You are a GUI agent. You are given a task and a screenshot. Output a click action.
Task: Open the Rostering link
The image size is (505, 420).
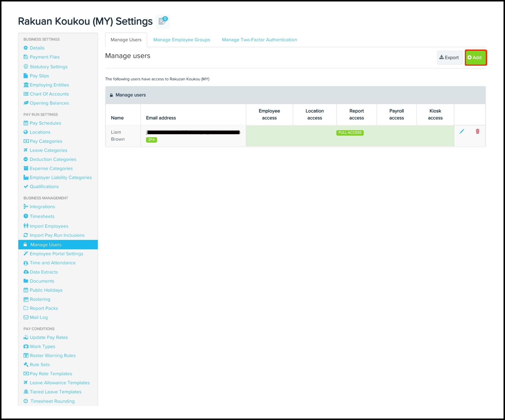click(x=40, y=299)
